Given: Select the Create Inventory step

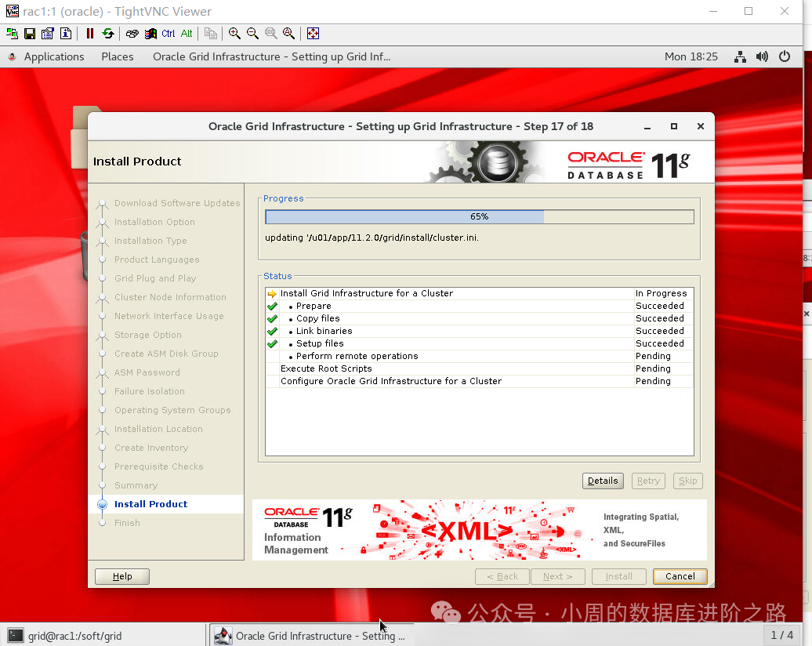Looking at the screenshot, I should coord(151,448).
